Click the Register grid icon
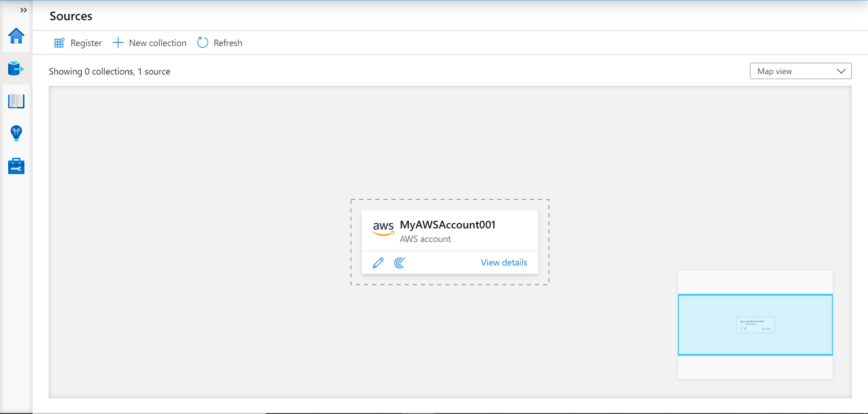The height and width of the screenshot is (414, 868). (x=59, y=43)
